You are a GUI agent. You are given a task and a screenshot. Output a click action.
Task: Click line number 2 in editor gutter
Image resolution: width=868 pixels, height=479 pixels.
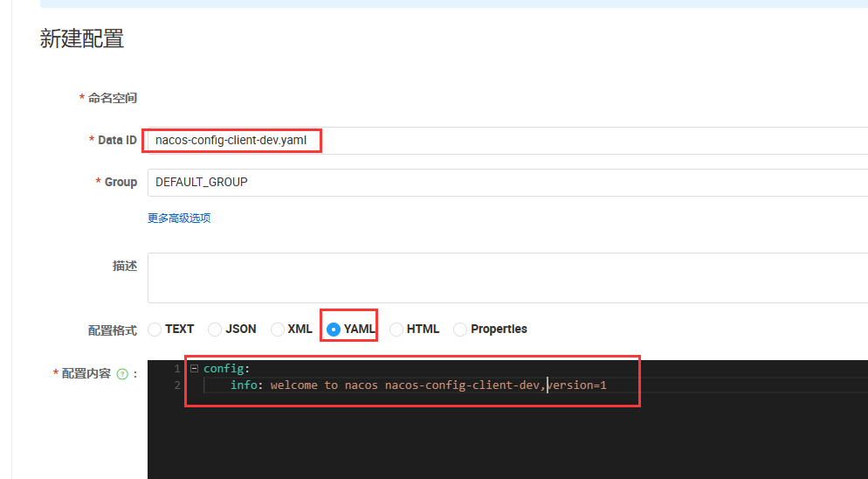tap(177, 385)
